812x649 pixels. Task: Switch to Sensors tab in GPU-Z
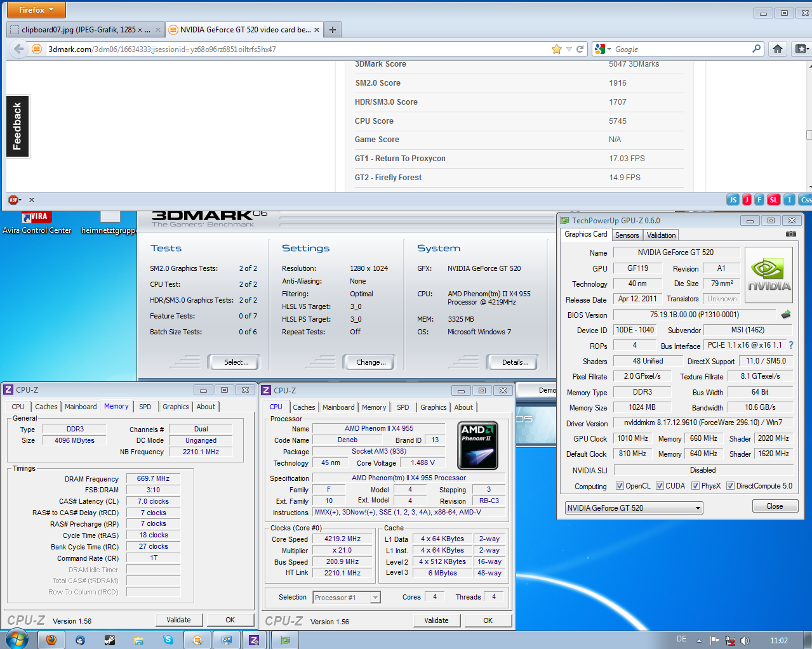point(627,235)
